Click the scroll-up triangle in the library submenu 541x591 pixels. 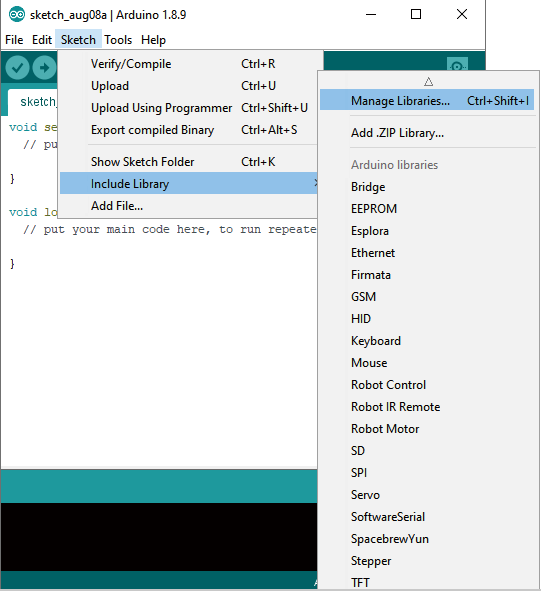coord(428,81)
